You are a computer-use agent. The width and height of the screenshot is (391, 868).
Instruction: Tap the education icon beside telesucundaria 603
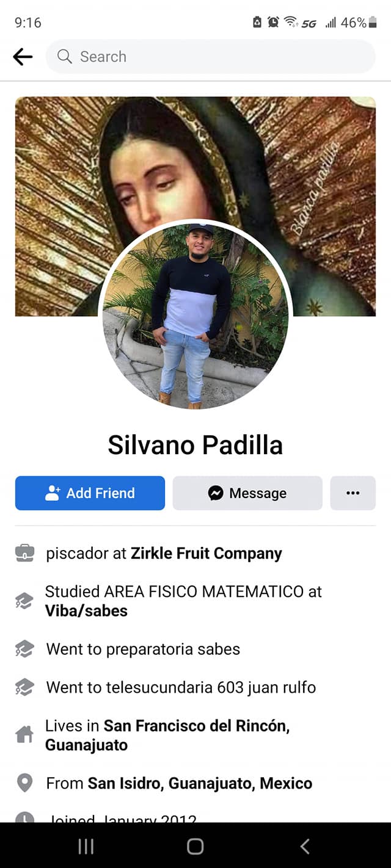click(x=24, y=687)
